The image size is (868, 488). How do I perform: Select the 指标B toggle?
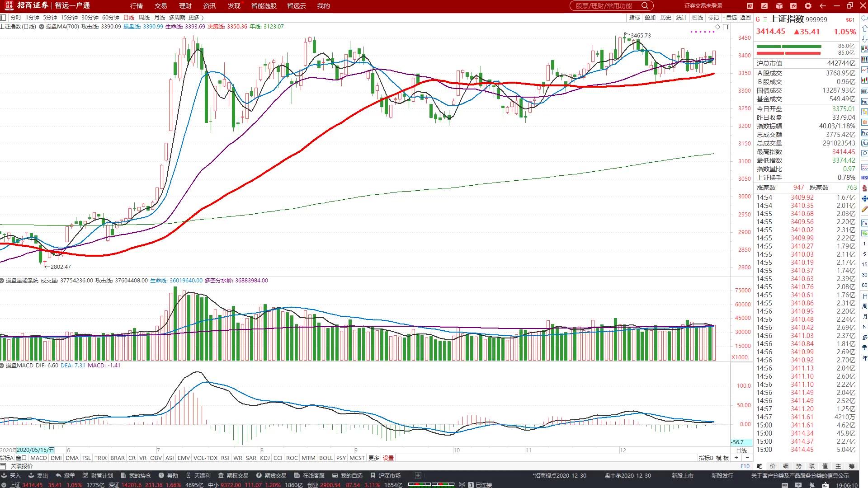pos(706,458)
